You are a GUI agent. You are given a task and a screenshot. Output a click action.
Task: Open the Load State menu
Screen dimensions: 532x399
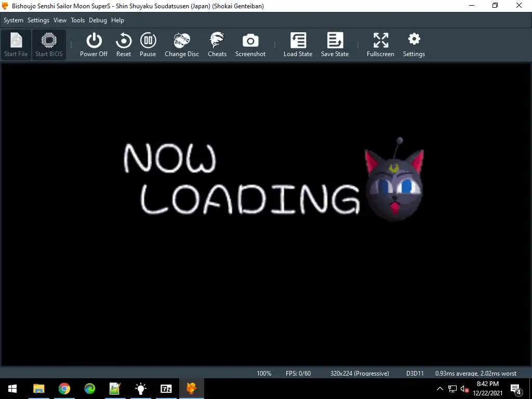click(x=298, y=45)
